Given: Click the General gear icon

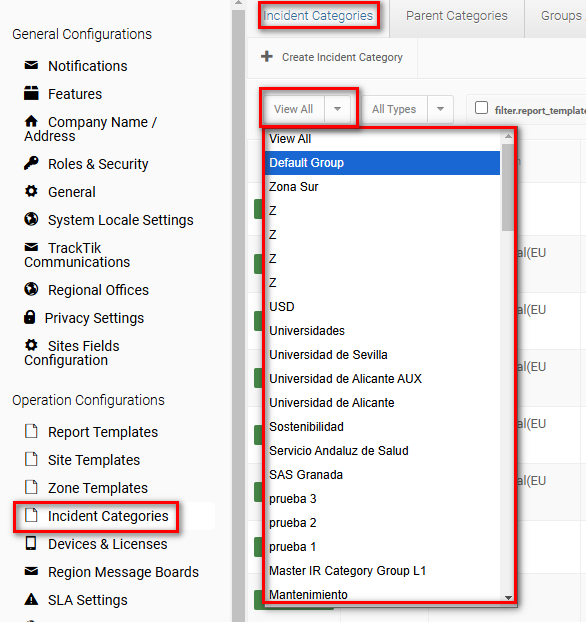Looking at the screenshot, I should [31, 191].
